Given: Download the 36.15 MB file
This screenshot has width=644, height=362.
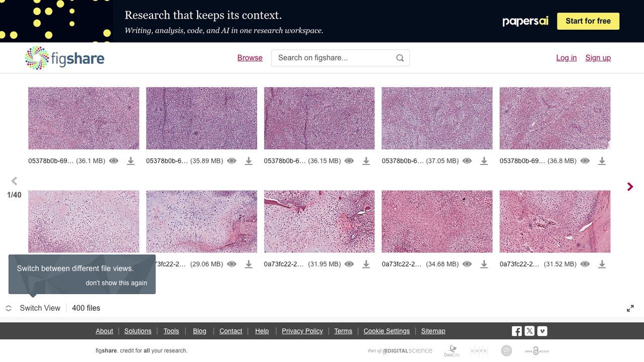Looking at the screenshot, I should pos(366,161).
